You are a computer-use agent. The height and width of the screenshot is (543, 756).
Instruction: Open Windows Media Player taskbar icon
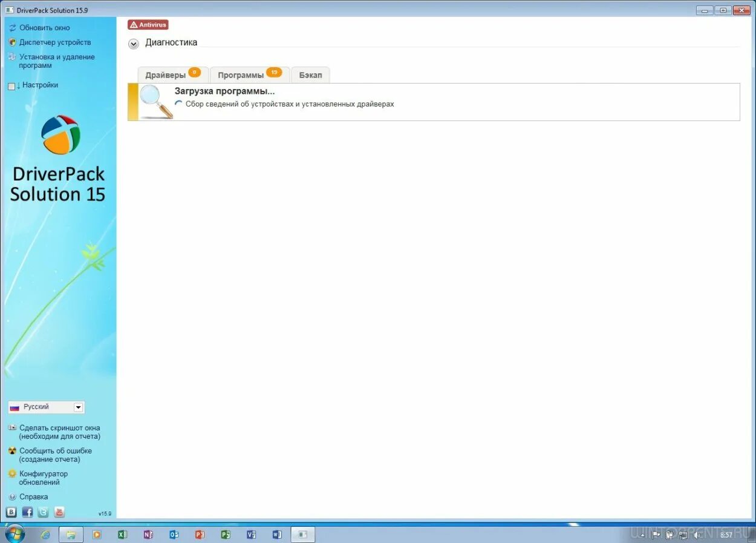(96, 535)
